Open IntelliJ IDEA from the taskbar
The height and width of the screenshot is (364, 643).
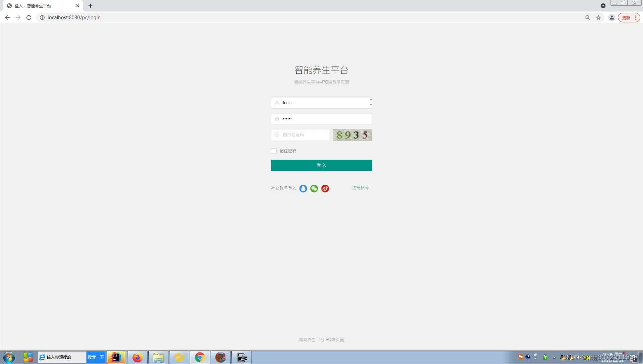pos(116,357)
